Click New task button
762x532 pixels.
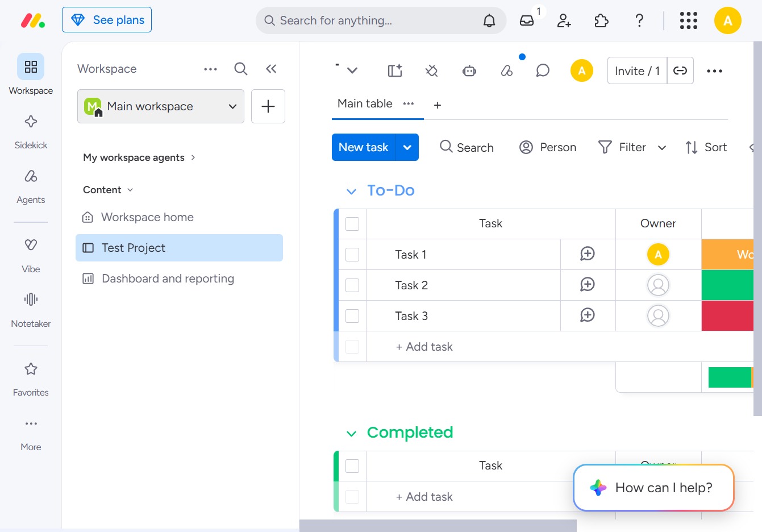tap(363, 147)
